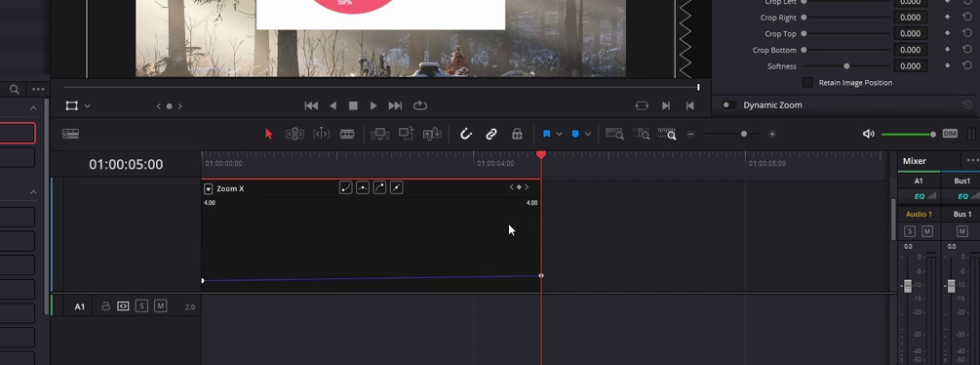The image size is (980, 365).
Task: Reset the Crop Bottom parameter
Action: point(967,50)
